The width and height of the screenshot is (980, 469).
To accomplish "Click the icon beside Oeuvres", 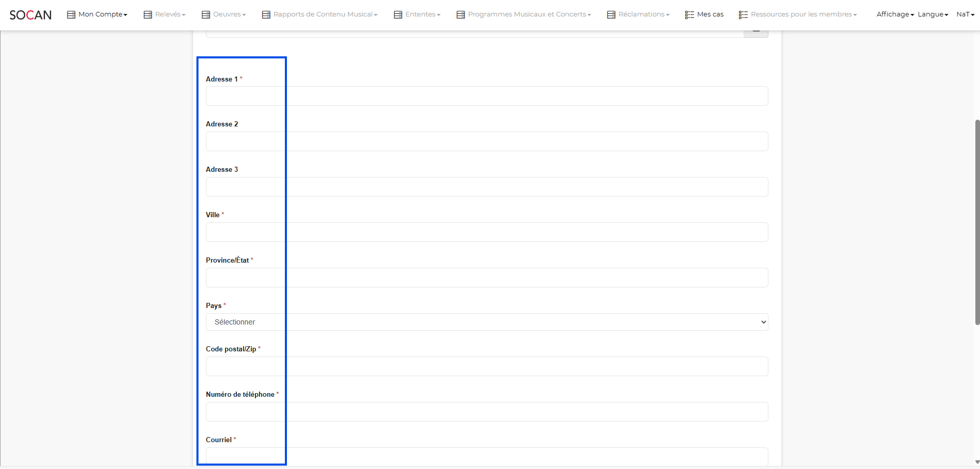I will (205, 14).
